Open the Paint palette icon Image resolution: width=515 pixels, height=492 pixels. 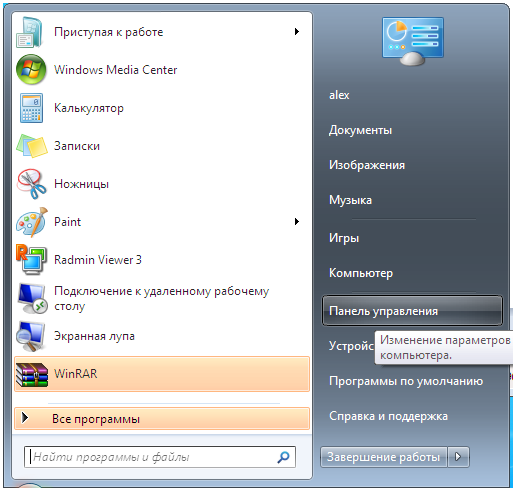(x=32, y=222)
